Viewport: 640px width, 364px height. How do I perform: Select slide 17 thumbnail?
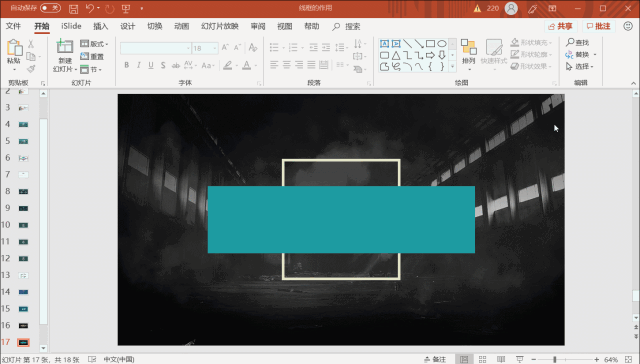(x=23, y=342)
